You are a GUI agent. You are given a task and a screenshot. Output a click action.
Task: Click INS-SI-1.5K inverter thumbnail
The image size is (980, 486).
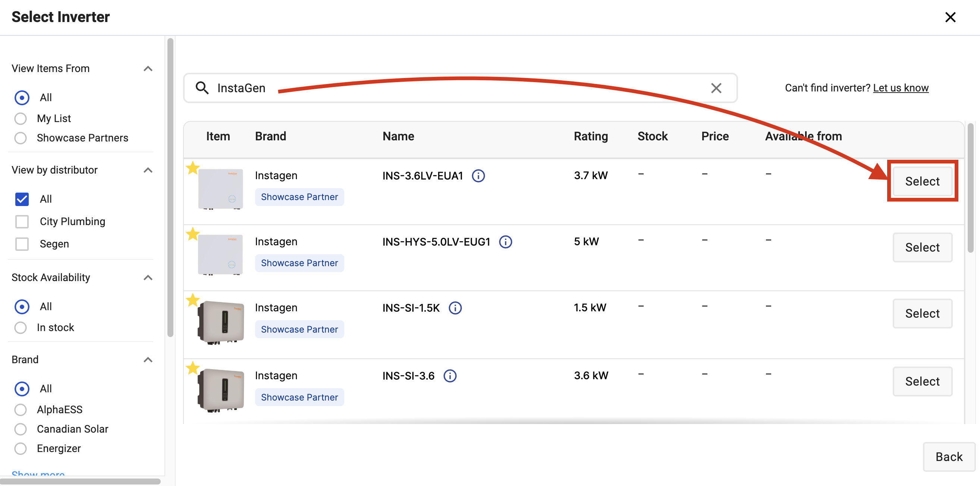coord(221,323)
